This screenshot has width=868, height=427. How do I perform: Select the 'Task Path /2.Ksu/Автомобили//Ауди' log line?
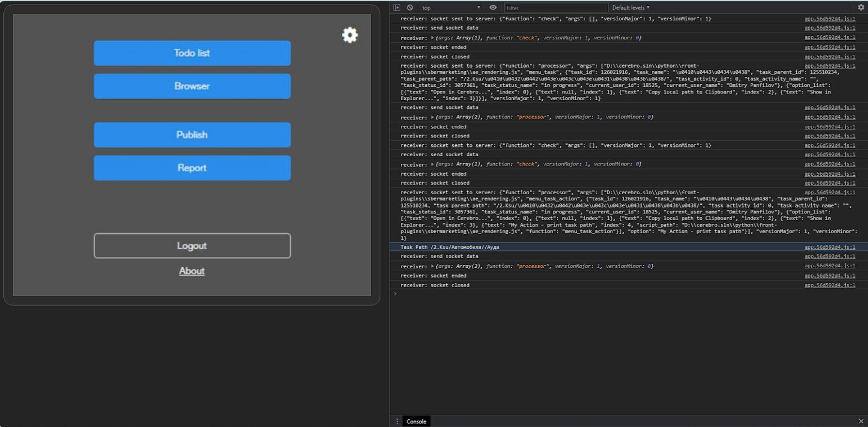tap(450, 247)
